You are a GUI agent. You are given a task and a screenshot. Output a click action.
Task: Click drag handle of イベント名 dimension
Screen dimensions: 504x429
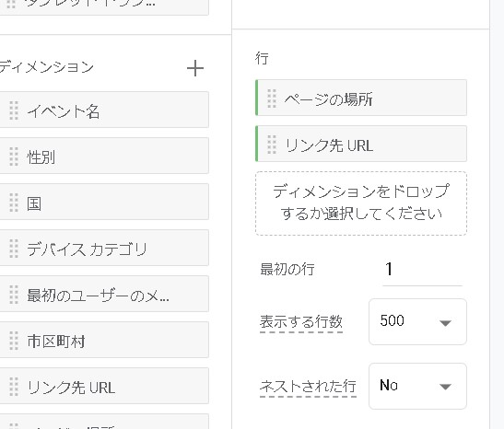click(x=14, y=110)
